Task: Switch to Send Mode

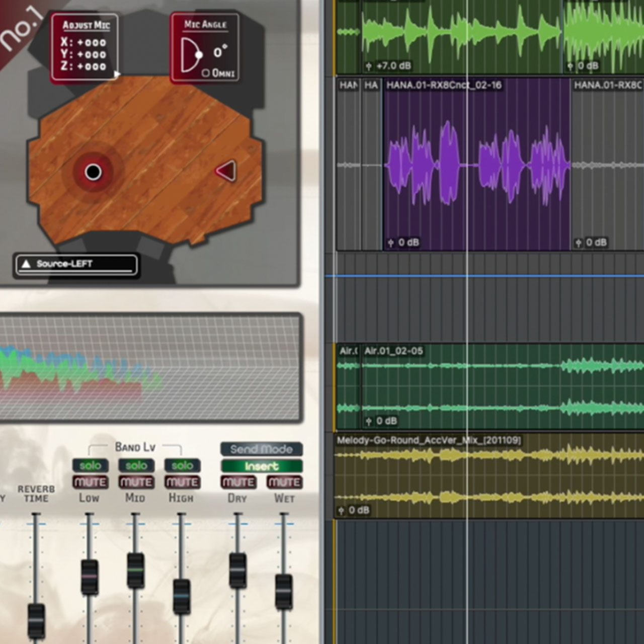Action: (261, 449)
